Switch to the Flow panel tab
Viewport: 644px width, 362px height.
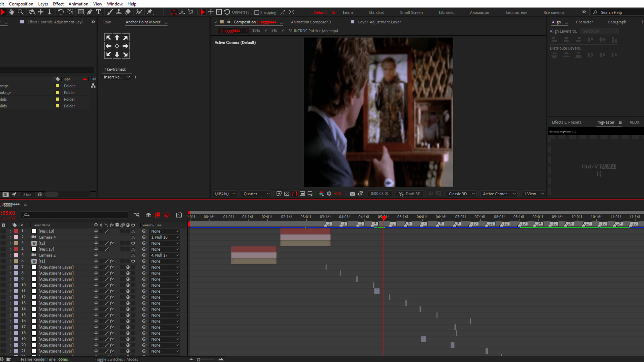coord(107,22)
